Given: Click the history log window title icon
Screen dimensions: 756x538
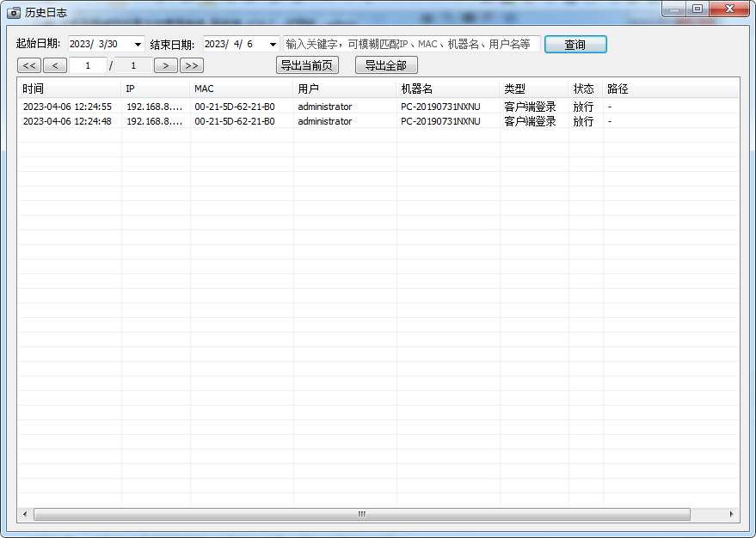Looking at the screenshot, I should (14, 12).
